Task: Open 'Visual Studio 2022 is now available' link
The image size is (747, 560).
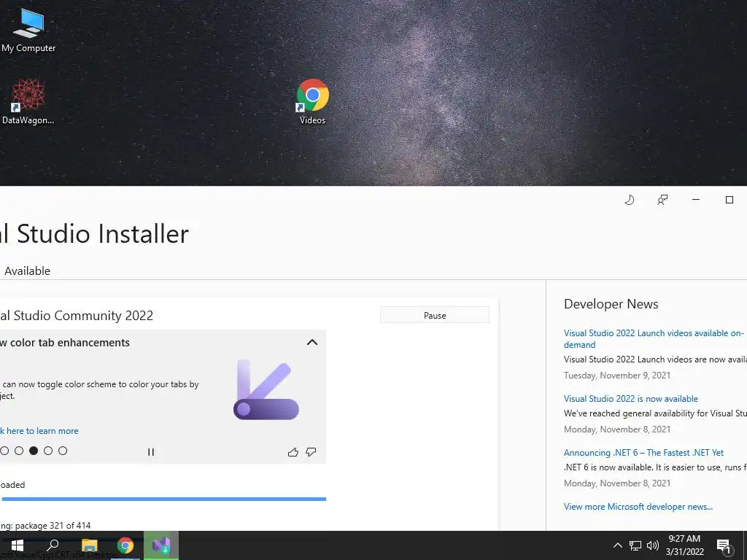Action: point(631,399)
